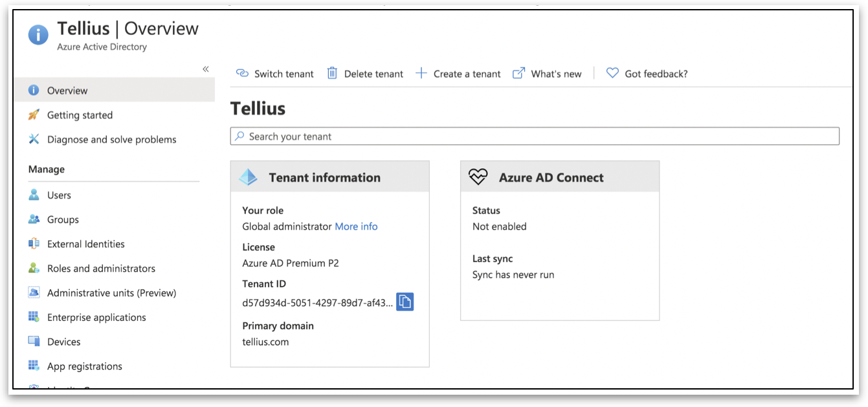This screenshot has height=407, width=868.
Task: Collapse the sidebar with the double chevron
Action: [206, 69]
